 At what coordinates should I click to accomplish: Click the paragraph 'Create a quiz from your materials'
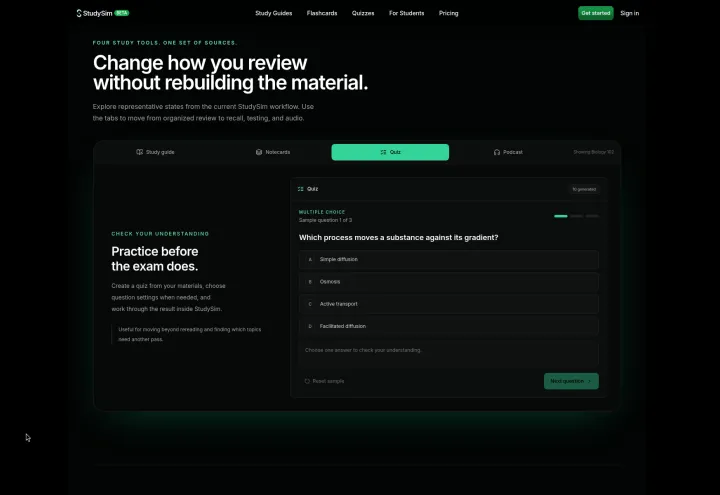(x=168, y=297)
